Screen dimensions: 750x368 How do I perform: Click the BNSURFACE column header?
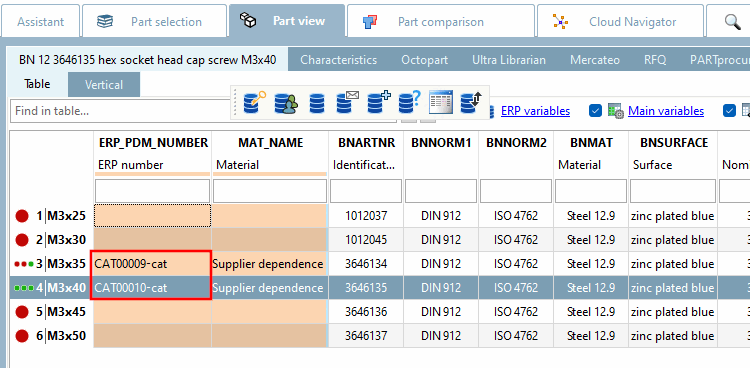point(674,143)
